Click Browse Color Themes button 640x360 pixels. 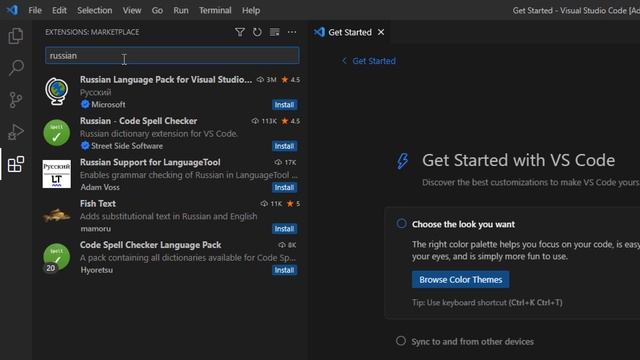[460, 280]
